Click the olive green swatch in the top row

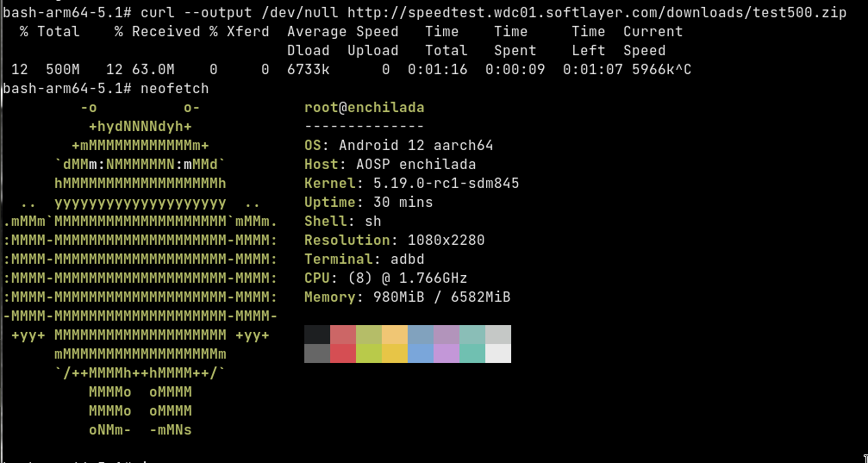[369, 335]
